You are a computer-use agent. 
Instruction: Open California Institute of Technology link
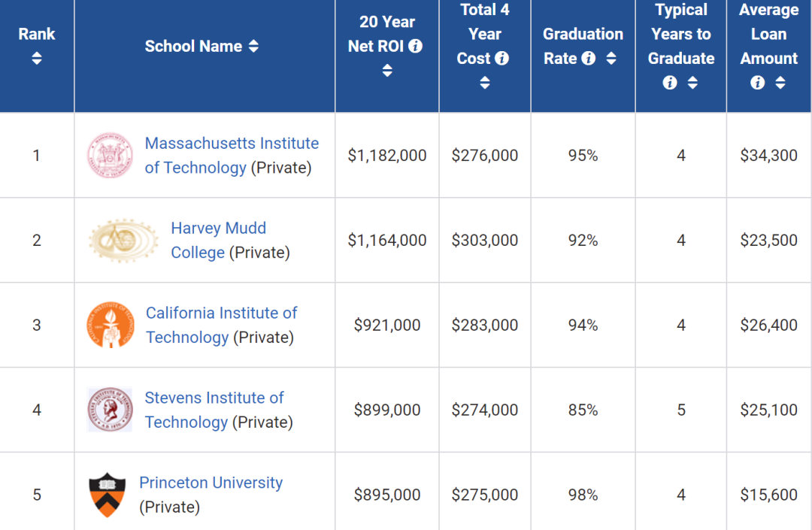[221, 313]
